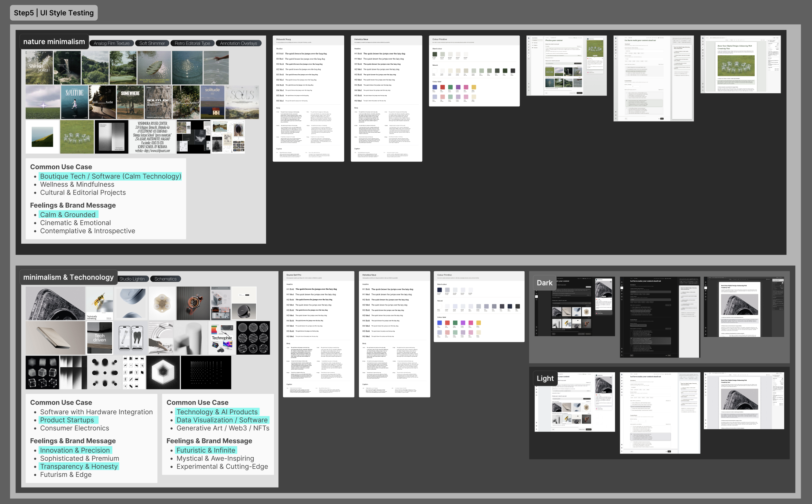Click 'Experimental & Cutting-Edge' bullet

222,466
